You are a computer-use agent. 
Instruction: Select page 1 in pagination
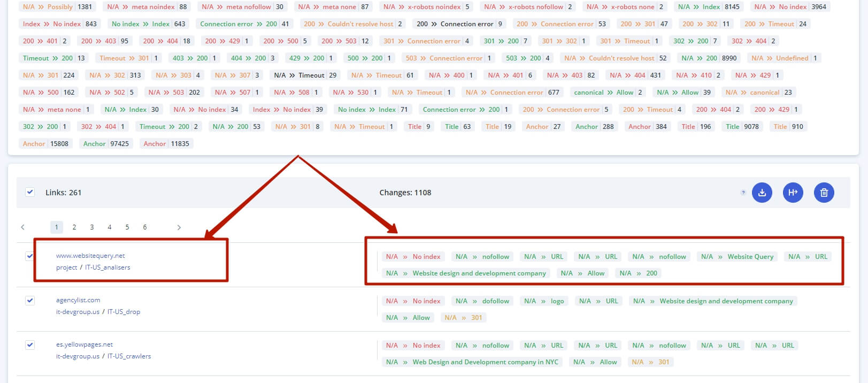click(x=57, y=227)
